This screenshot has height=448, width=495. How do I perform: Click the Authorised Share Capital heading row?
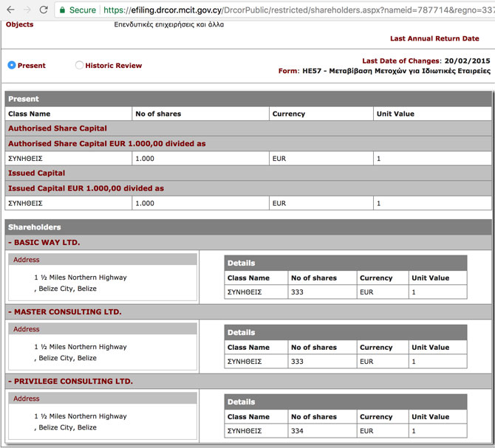(248, 128)
